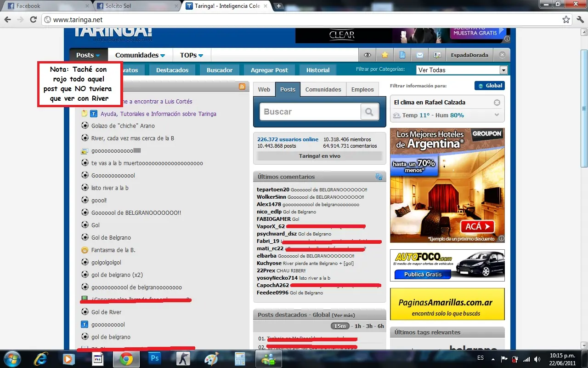Go to the Buscador tab
The width and height of the screenshot is (588, 368).
220,70
